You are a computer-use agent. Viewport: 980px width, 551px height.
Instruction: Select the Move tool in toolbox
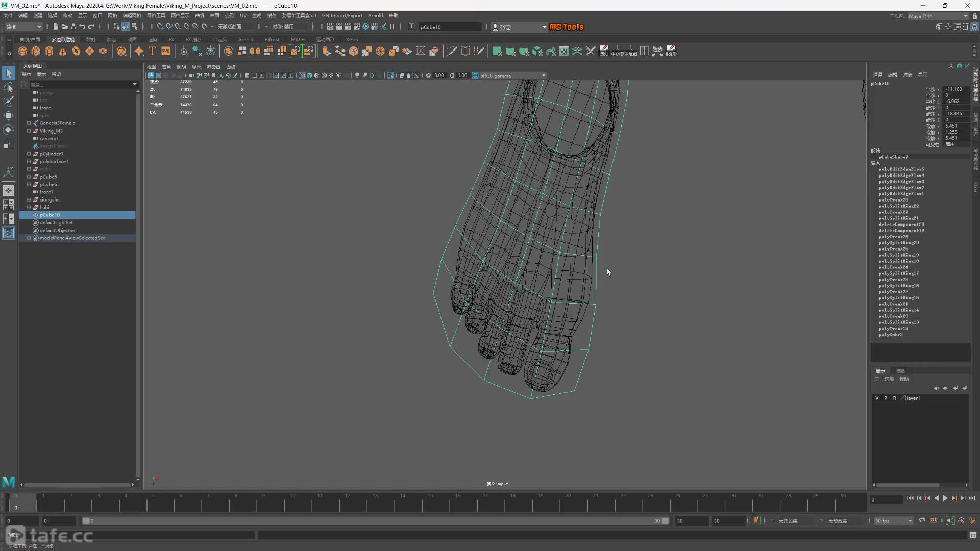[x=9, y=116]
